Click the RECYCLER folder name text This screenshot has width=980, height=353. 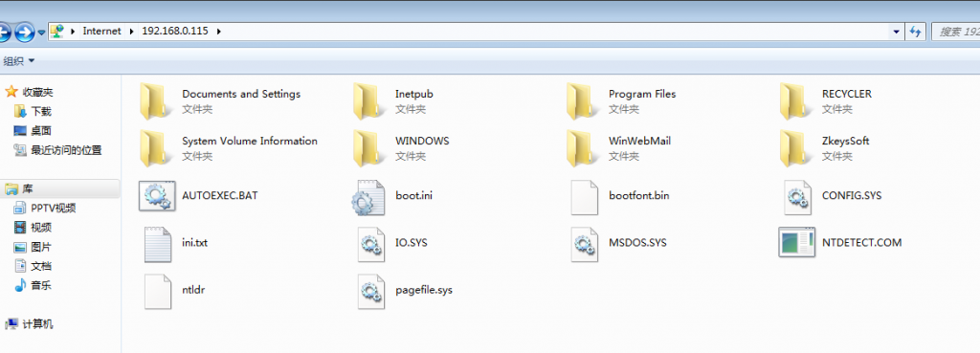(847, 94)
